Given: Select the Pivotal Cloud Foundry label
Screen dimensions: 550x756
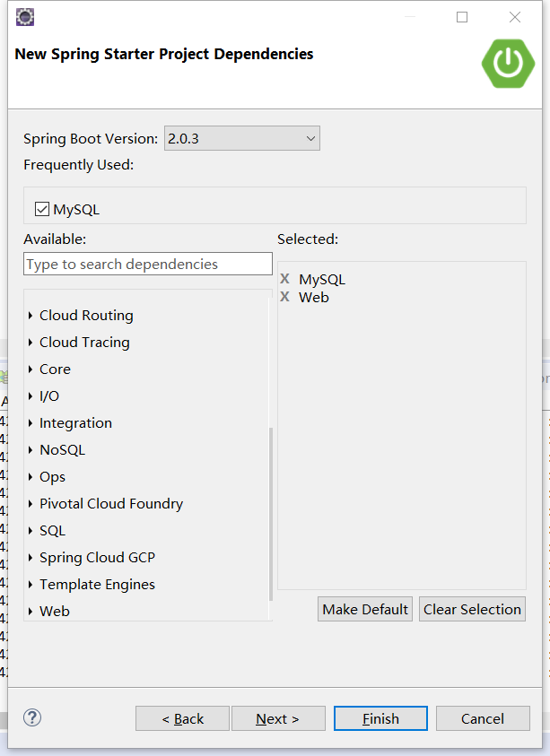Looking at the screenshot, I should click(111, 504).
